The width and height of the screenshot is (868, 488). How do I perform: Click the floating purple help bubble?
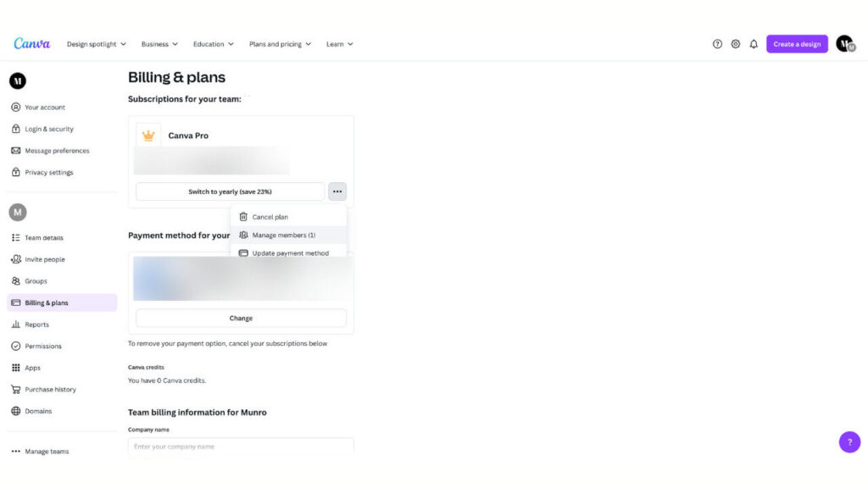pyautogui.click(x=849, y=442)
